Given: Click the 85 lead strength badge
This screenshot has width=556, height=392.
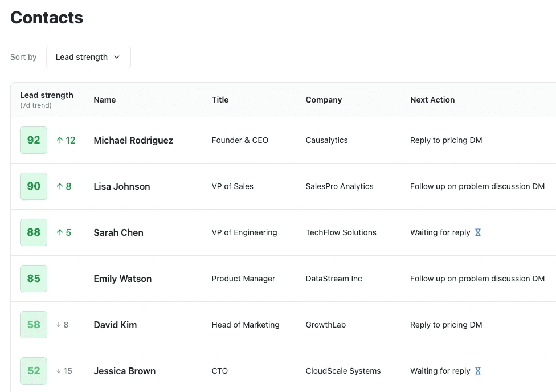Looking at the screenshot, I should 34,279.
